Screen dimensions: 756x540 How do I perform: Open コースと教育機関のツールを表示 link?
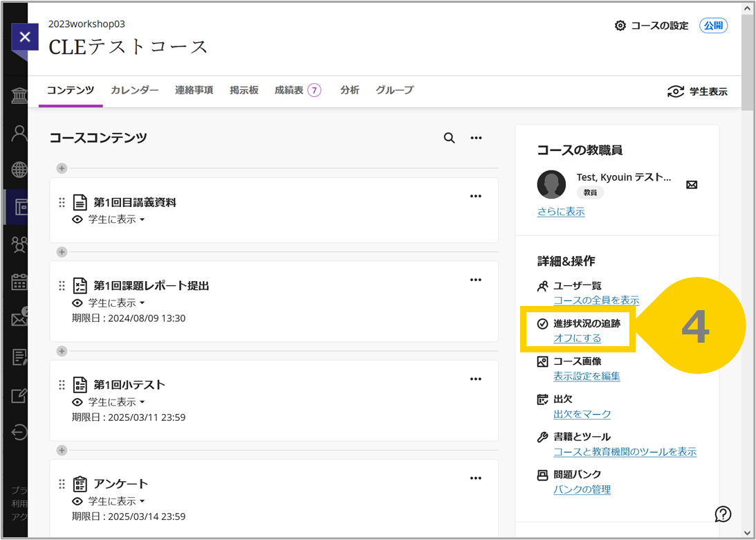point(625,451)
